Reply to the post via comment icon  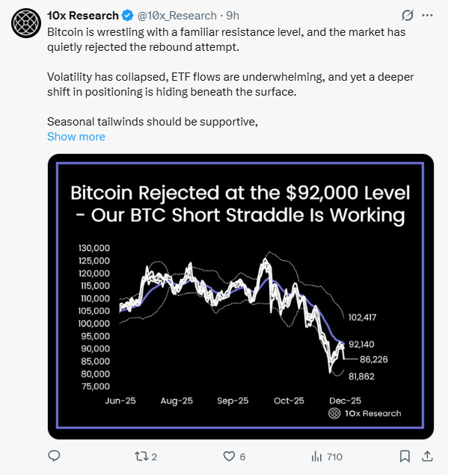click(54, 456)
